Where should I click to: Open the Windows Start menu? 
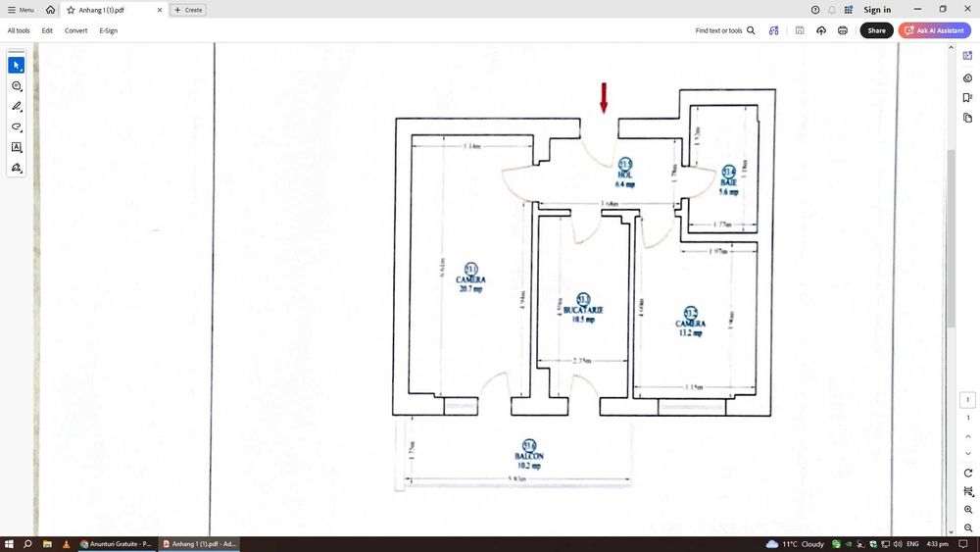tap(9, 544)
